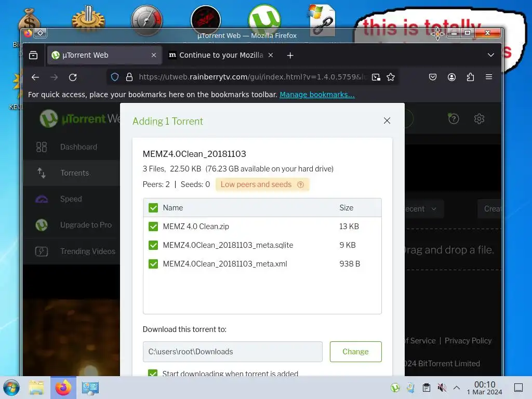The width and height of the screenshot is (532, 399).
Task: Uncheck MEMZ 4.0 Clean.zip checkbox
Action: [153, 227]
